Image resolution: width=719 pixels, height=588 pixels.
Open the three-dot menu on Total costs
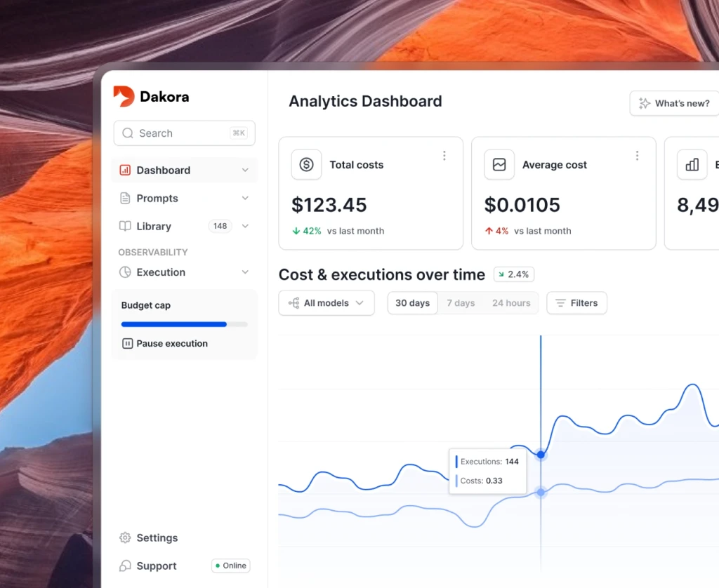tap(444, 155)
